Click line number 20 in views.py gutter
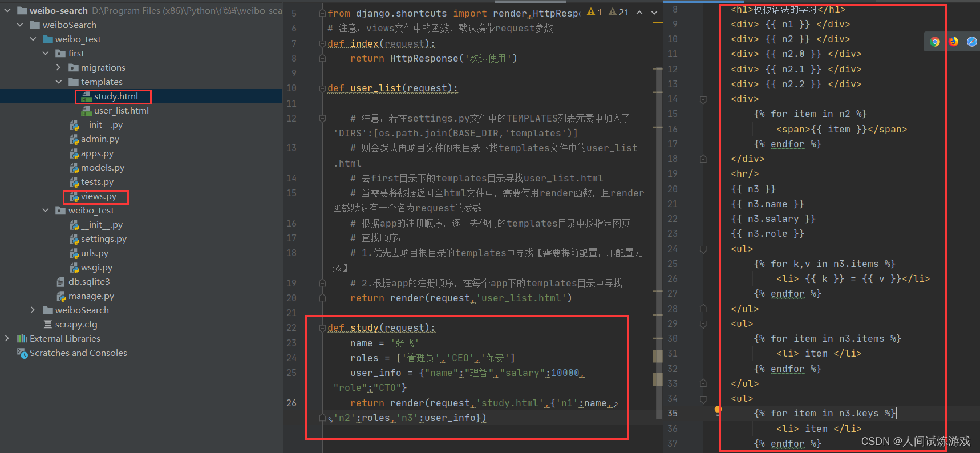The width and height of the screenshot is (980, 453). 291,298
